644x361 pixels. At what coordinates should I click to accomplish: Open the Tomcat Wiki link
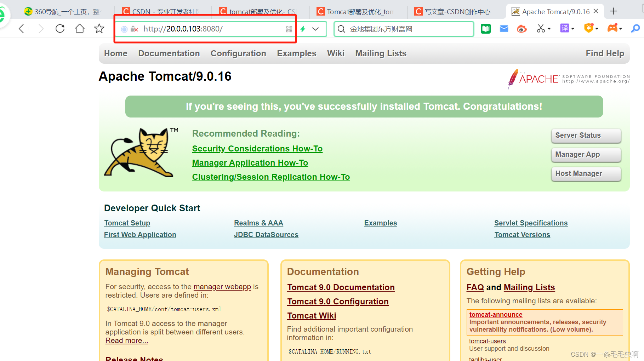point(312,316)
